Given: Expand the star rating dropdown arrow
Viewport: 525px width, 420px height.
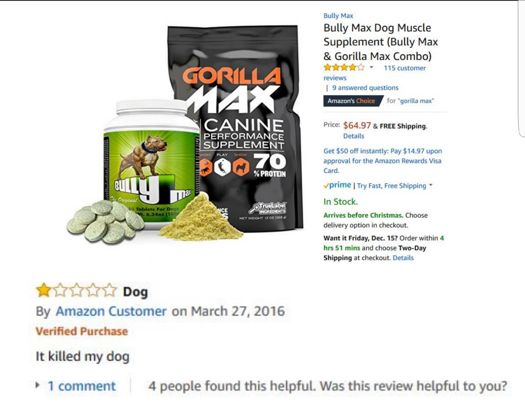Looking at the screenshot, I should [x=371, y=68].
